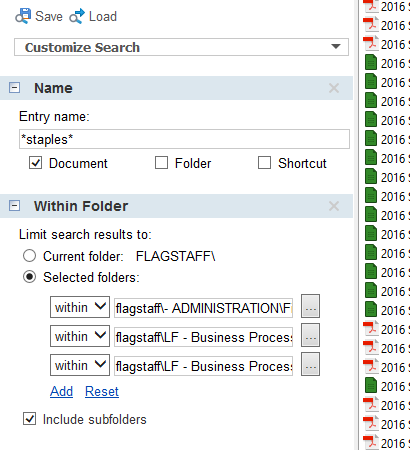Click the FLAGSTAFF\ current folder text
Viewport: 410px width, 450px height.
[176, 256]
